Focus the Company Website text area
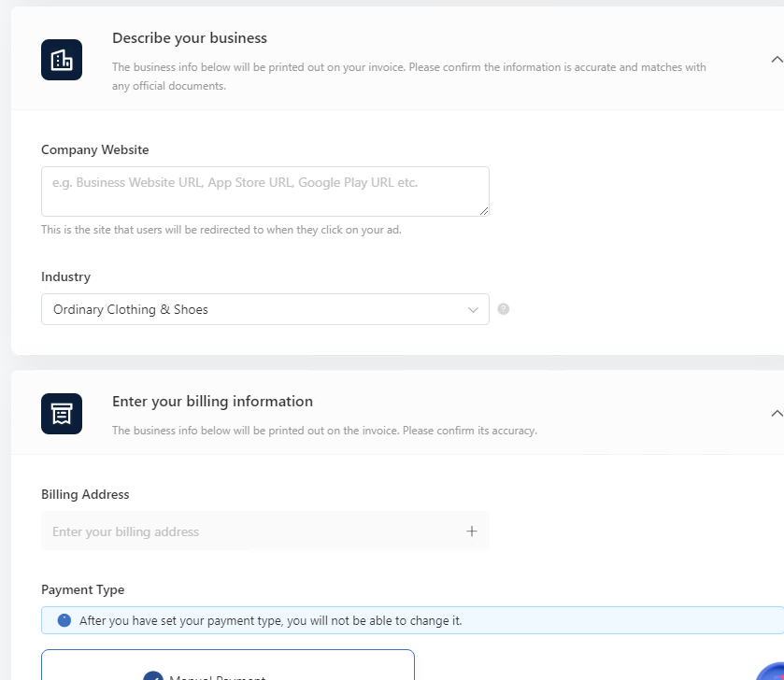This screenshot has height=680, width=784. click(264, 191)
